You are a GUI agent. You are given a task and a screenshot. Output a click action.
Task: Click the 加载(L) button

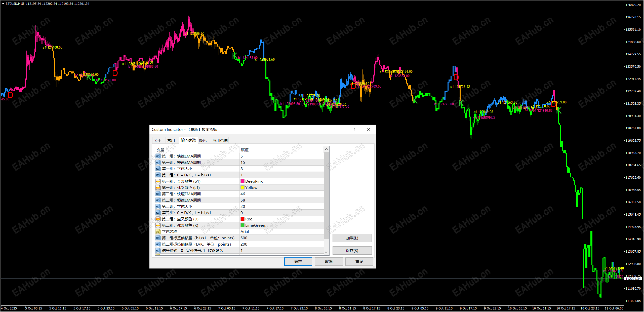click(x=352, y=238)
